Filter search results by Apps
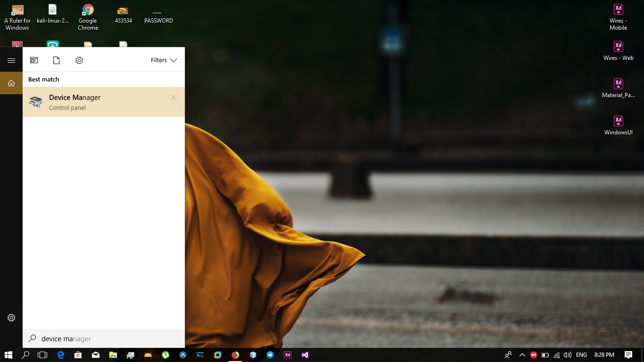 coord(34,60)
